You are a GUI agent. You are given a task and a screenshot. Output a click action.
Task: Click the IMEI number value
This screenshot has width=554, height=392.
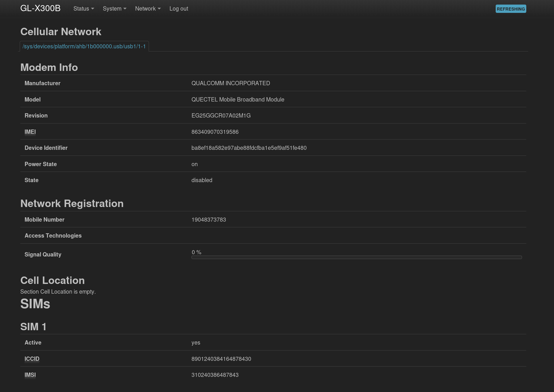[215, 132]
